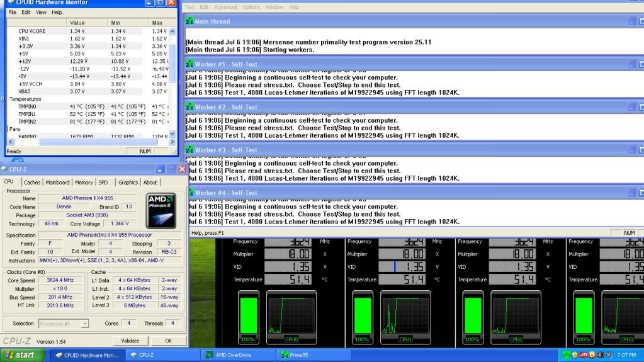Switch to the Caches tab in CPU-Z

point(32,183)
